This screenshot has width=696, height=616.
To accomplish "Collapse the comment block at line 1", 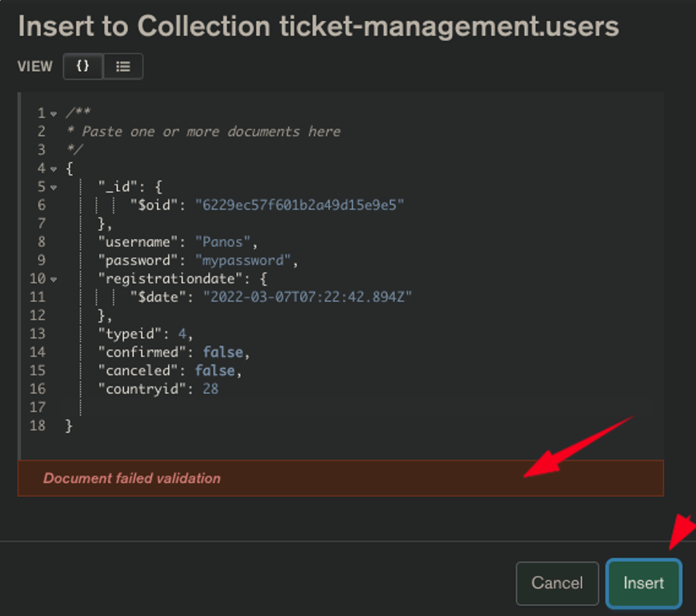I will pos(54,114).
